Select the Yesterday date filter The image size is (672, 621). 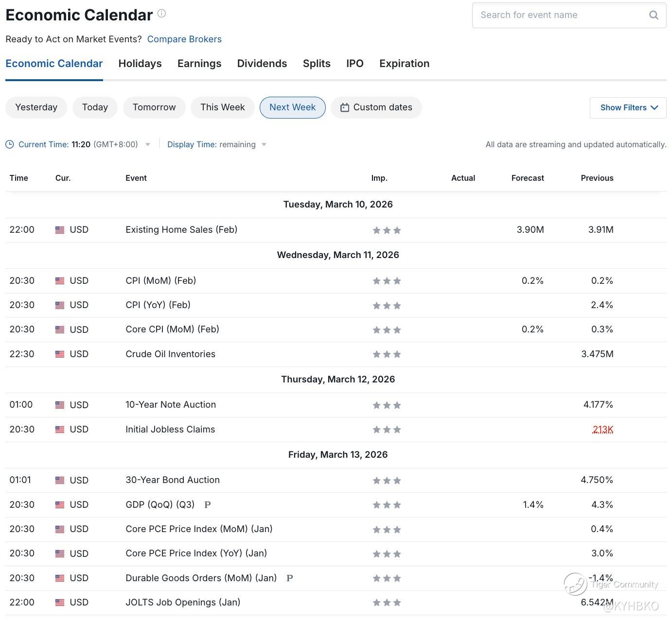point(36,107)
